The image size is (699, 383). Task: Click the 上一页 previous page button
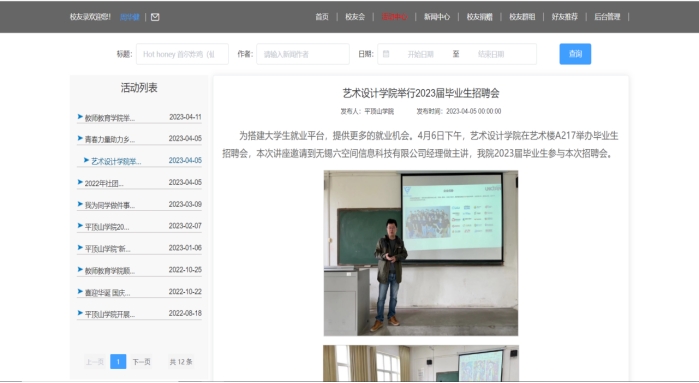tap(95, 362)
